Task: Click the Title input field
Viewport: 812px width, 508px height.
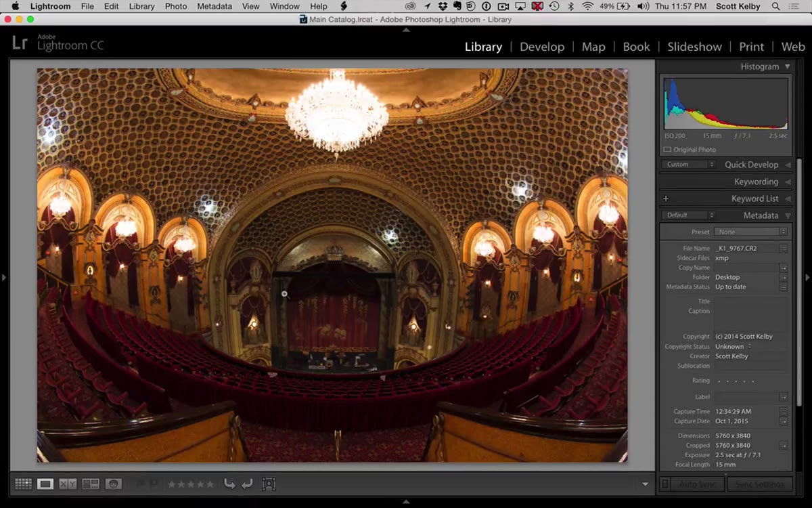Action: (750, 301)
